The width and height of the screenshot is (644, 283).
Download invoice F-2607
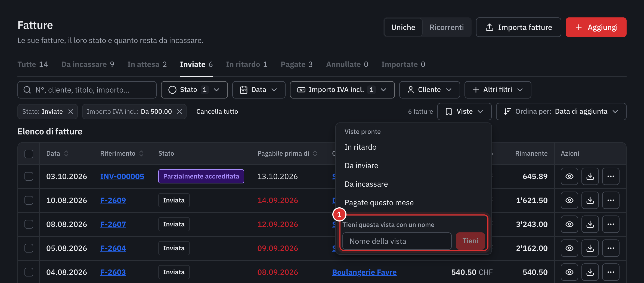(x=590, y=224)
